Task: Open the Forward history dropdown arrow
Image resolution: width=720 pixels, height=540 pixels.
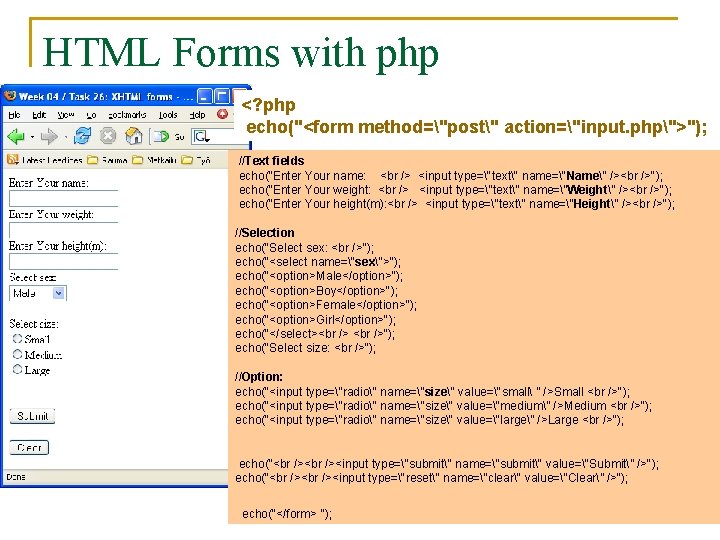Action: (x=65, y=137)
